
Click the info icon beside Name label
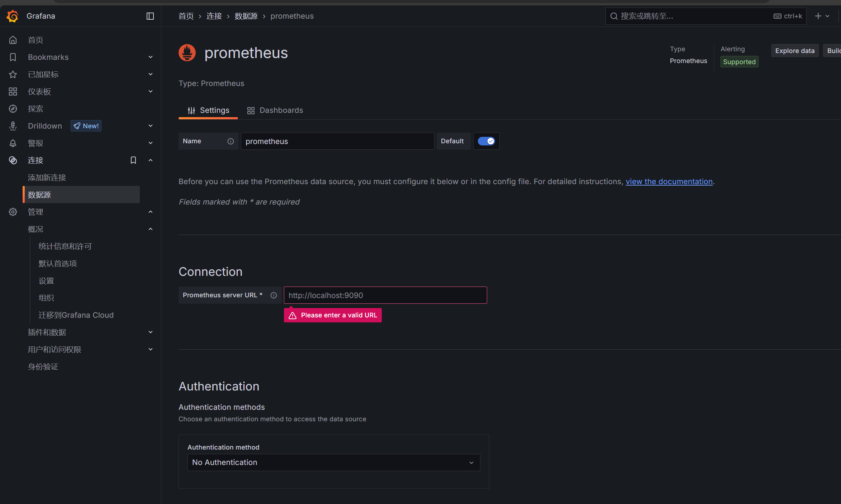pyautogui.click(x=231, y=141)
